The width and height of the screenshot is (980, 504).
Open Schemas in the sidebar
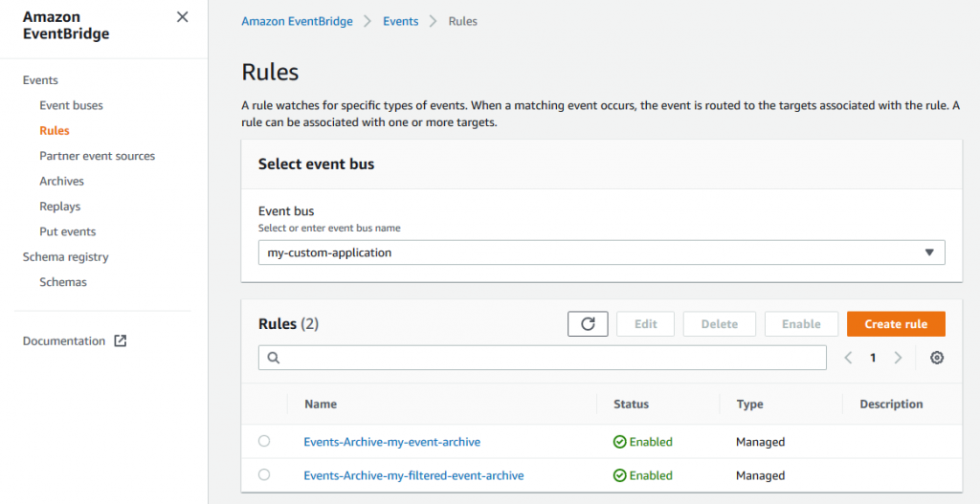63,282
